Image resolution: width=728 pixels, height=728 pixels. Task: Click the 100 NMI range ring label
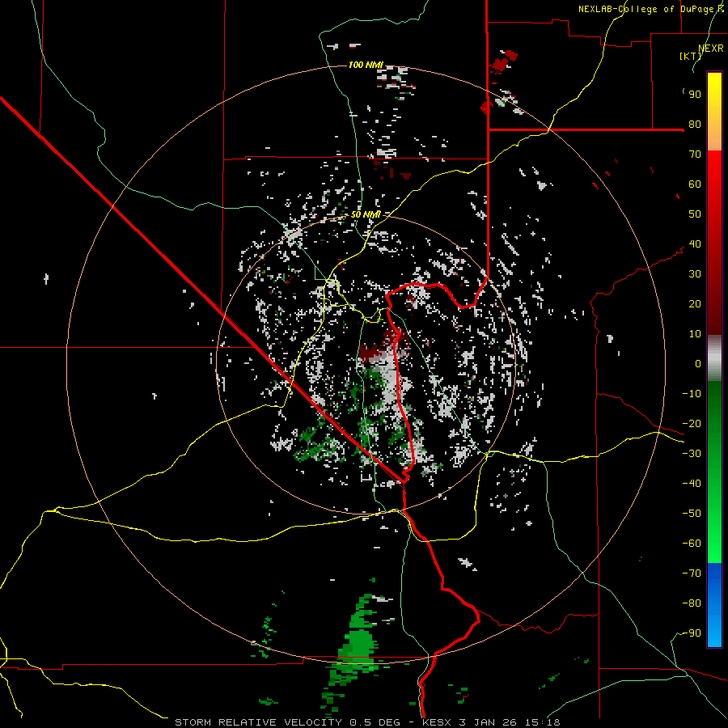click(x=366, y=65)
